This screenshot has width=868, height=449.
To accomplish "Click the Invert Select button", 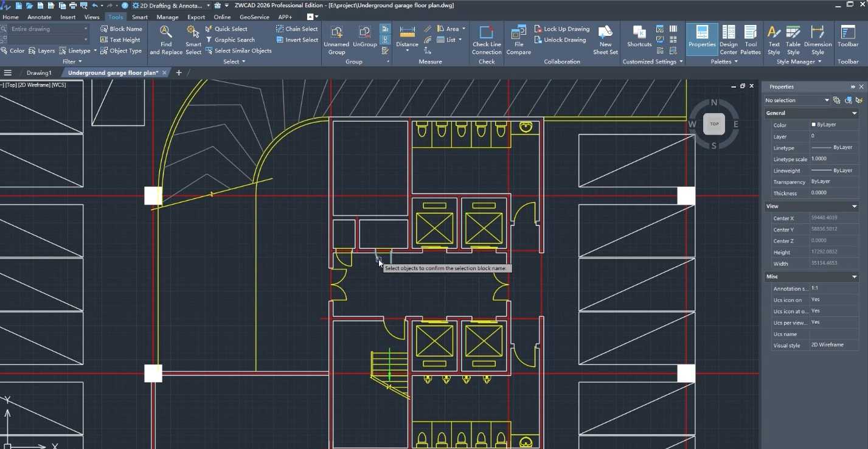I will [x=297, y=40].
